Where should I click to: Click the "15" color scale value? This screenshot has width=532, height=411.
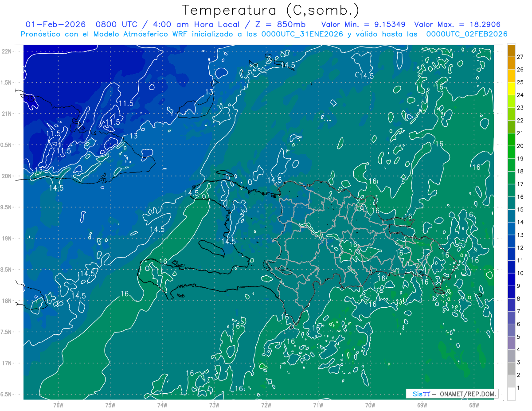click(520, 209)
